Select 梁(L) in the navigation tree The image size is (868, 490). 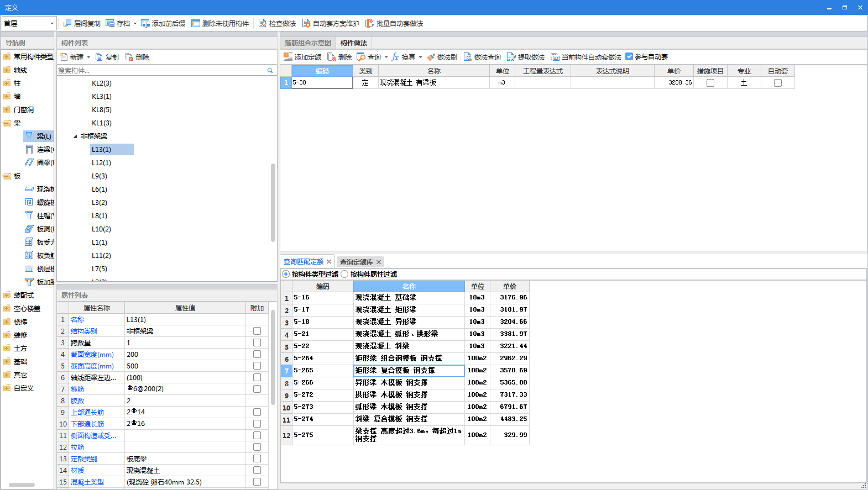[38, 136]
